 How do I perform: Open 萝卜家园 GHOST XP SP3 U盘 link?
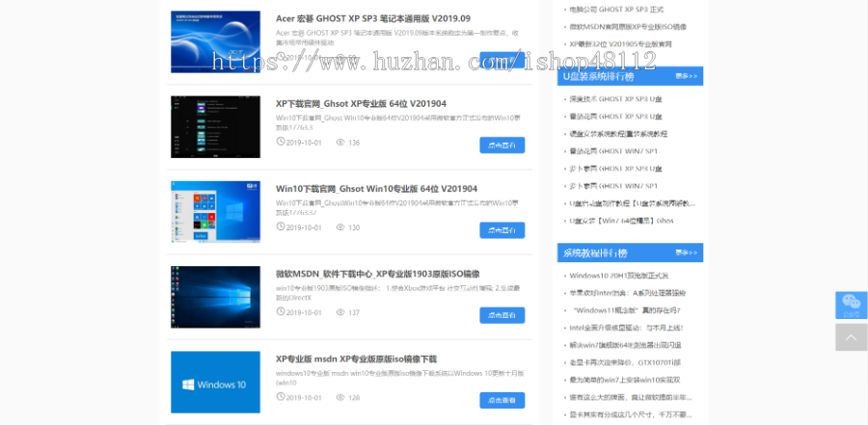pyautogui.click(x=615, y=169)
